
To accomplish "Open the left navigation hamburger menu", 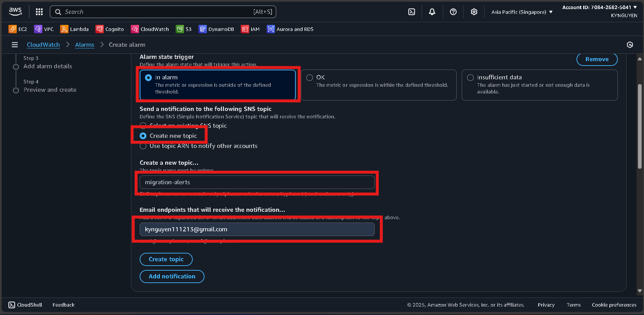I will [x=14, y=44].
